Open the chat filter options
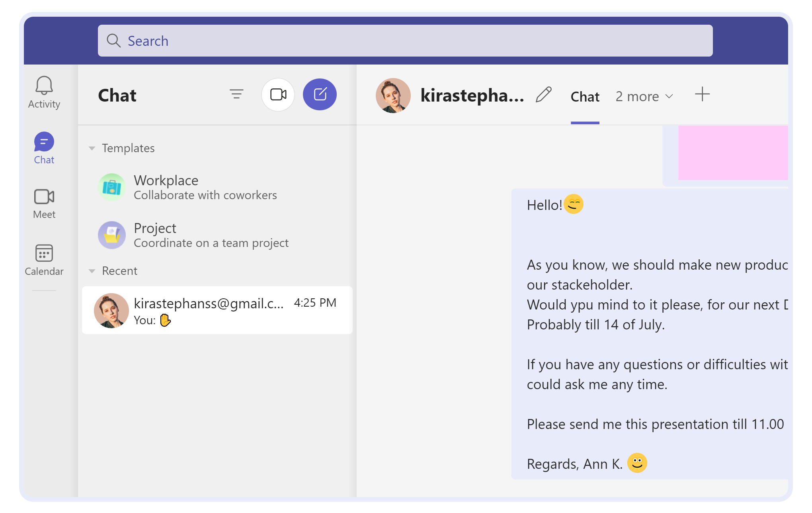Viewport: 812px width, 513px height. coord(236,94)
